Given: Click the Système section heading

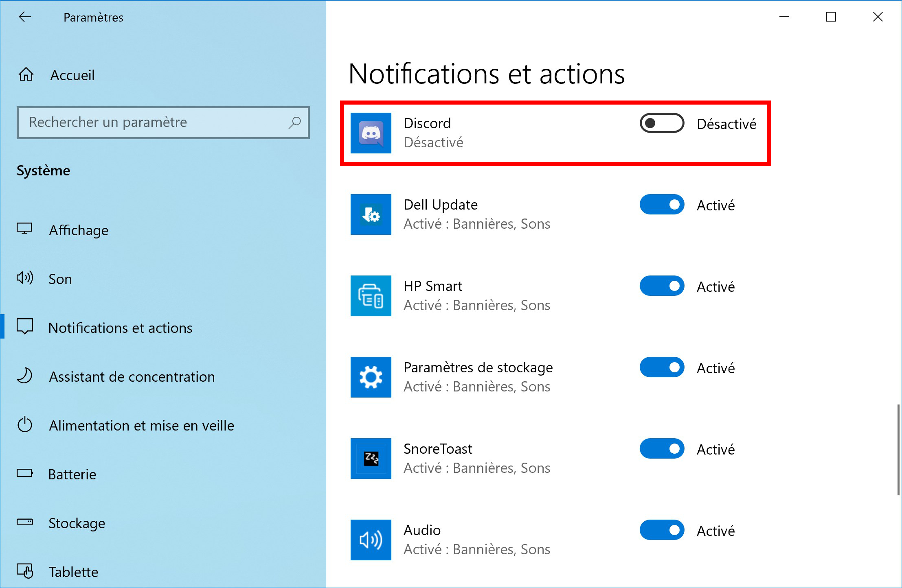Looking at the screenshot, I should (43, 171).
